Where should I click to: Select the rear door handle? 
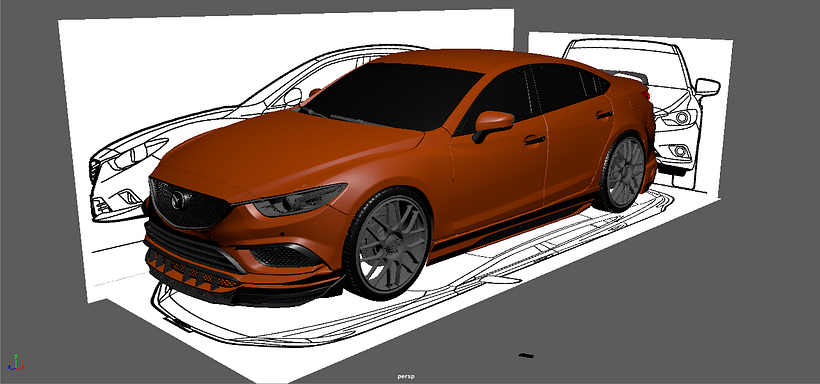coord(604,114)
